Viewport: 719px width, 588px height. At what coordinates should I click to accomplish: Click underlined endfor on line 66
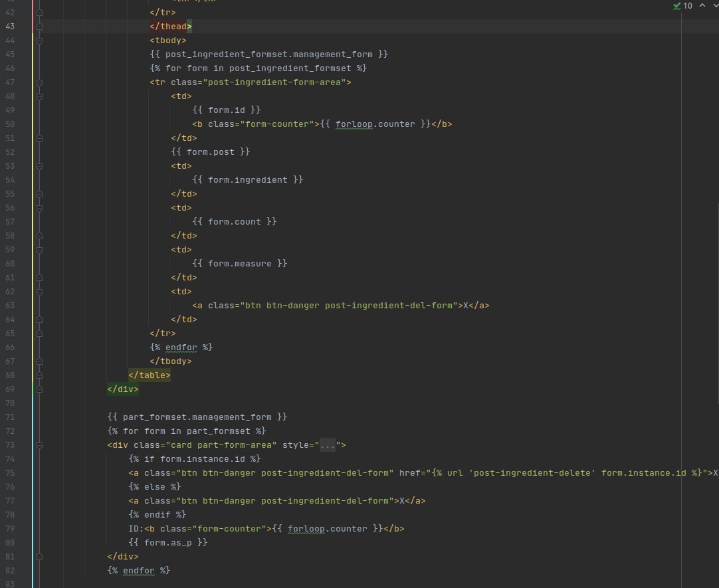(x=181, y=347)
